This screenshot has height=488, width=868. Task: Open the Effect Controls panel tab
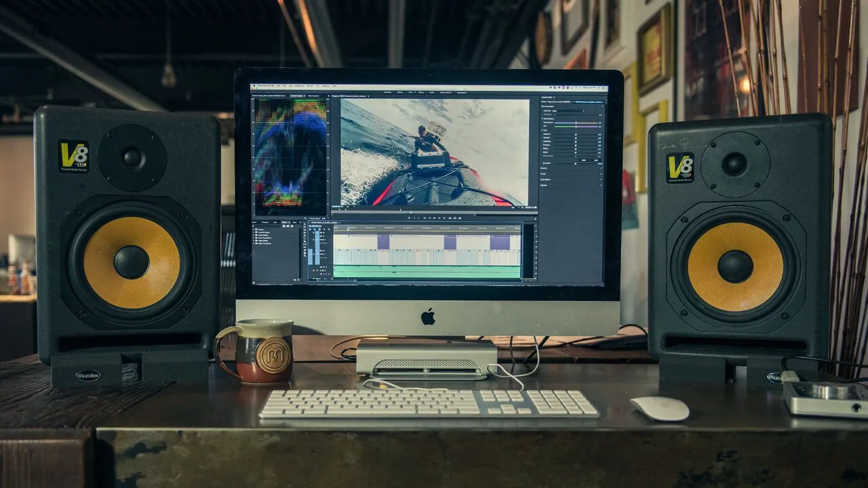tap(313, 96)
